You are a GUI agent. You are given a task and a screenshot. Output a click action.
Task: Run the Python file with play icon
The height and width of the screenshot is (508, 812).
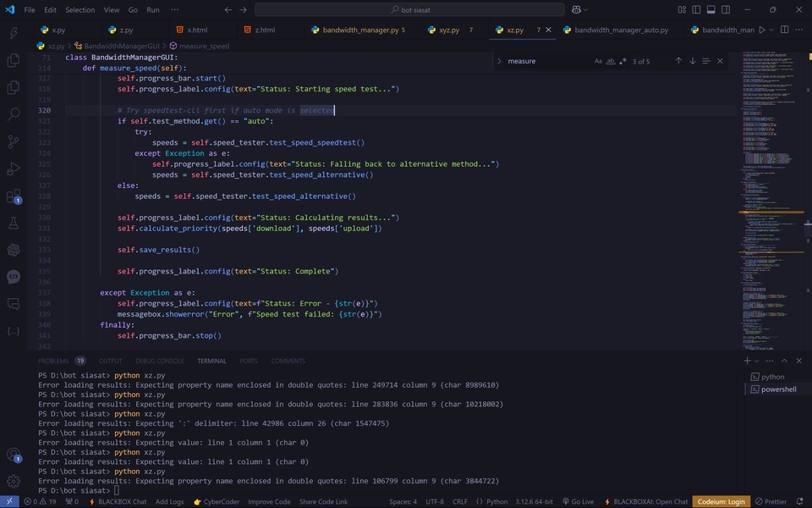[762, 30]
